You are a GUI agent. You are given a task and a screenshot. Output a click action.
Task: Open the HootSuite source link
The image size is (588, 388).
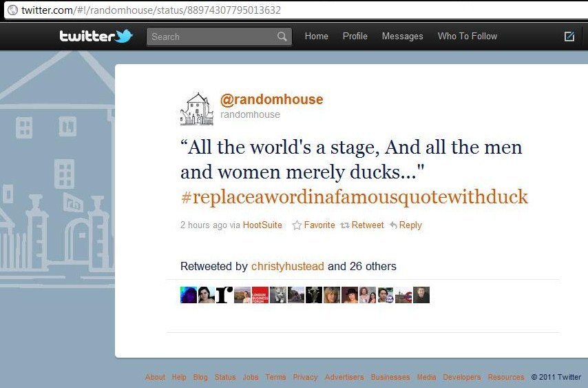[x=262, y=225]
